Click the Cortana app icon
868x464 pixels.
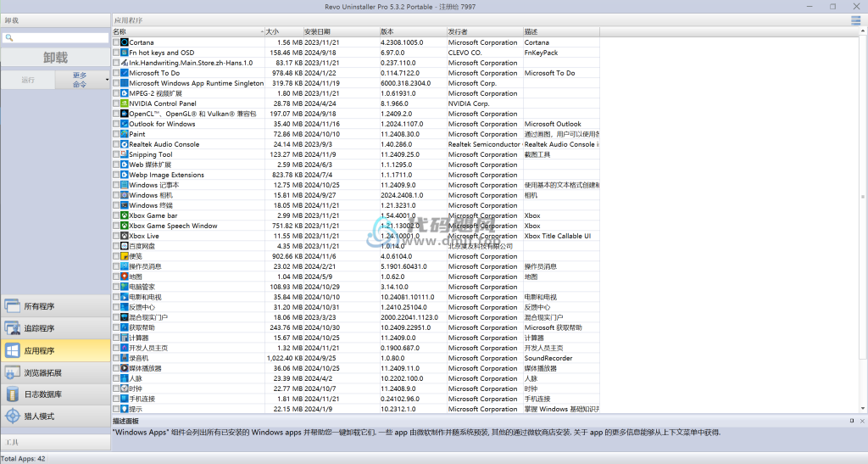pos(125,42)
